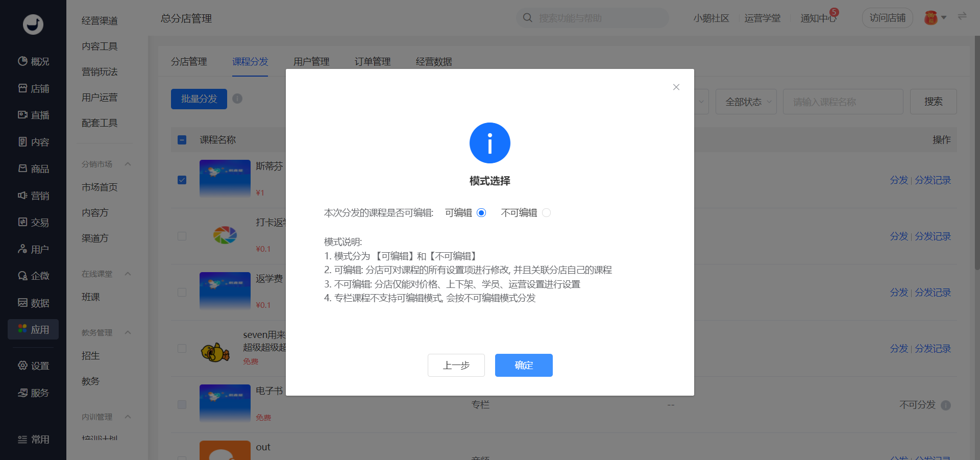The image size is (980, 460).
Task: Switch to the 经营数据 tab
Action: point(434,62)
